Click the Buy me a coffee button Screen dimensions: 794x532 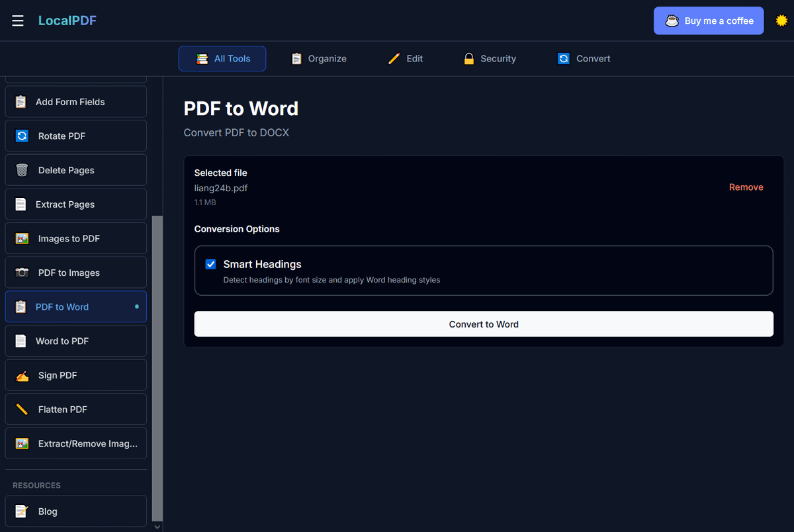pyautogui.click(x=708, y=21)
